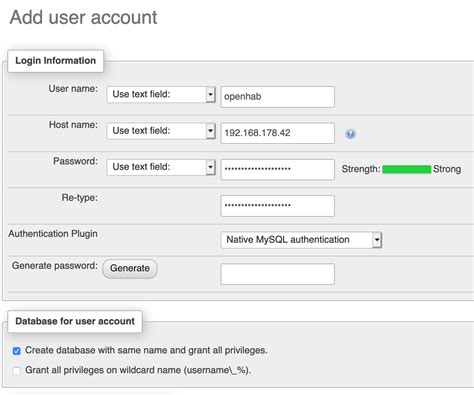The width and height of the screenshot is (474, 395).
Task: Click the Password input field
Action: pyautogui.click(x=277, y=169)
